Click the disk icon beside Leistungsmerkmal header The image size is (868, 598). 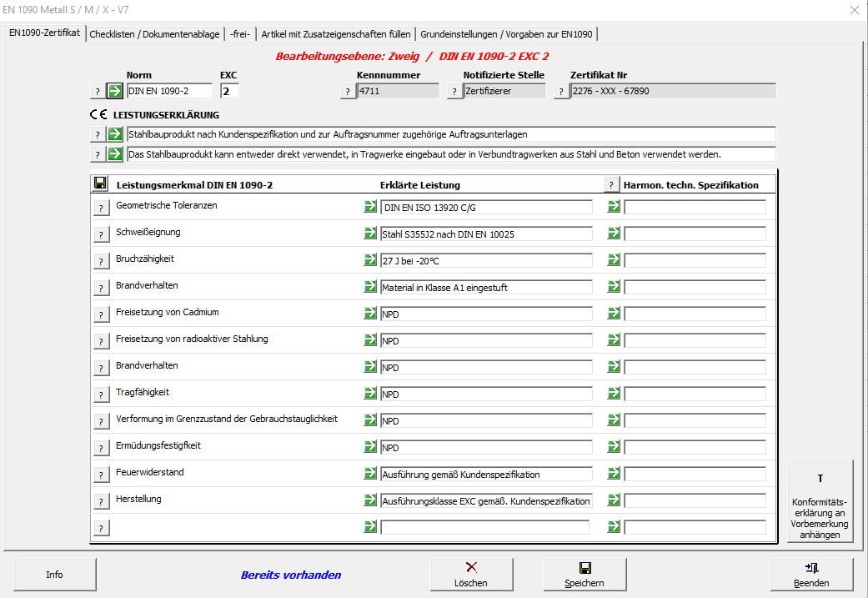(100, 183)
